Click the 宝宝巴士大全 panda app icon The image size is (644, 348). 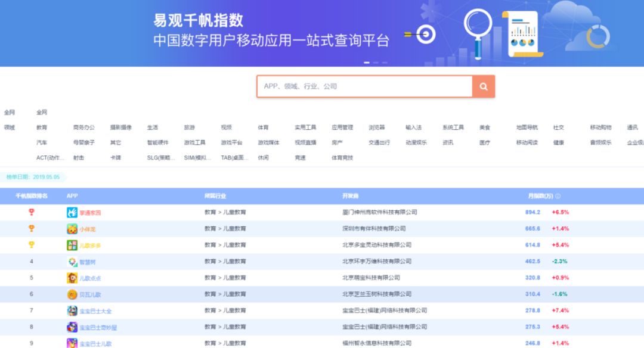pos(72,310)
